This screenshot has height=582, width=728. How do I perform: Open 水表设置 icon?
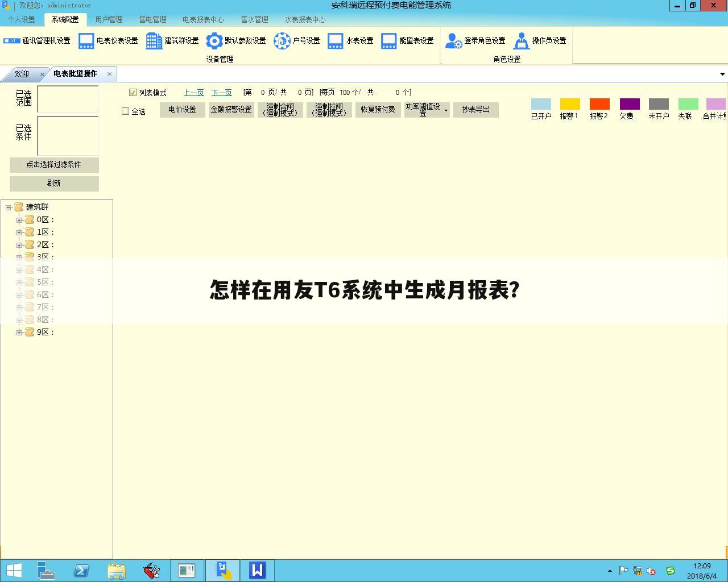pyautogui.click(x=336, y=41)
